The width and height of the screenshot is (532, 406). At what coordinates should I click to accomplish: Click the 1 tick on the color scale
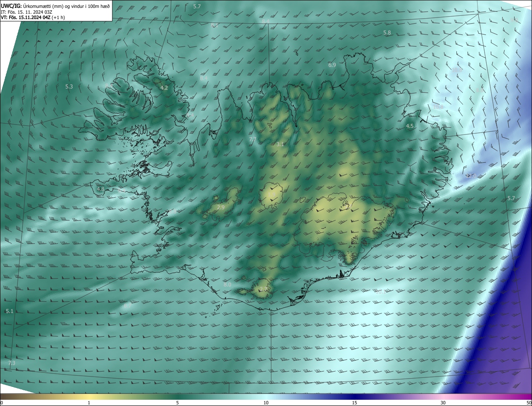[x=89, y=403]
